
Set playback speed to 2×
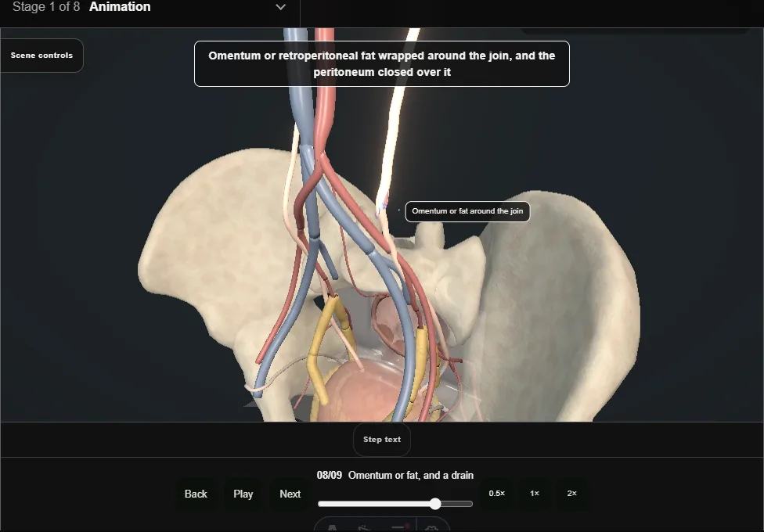[572, 494]
